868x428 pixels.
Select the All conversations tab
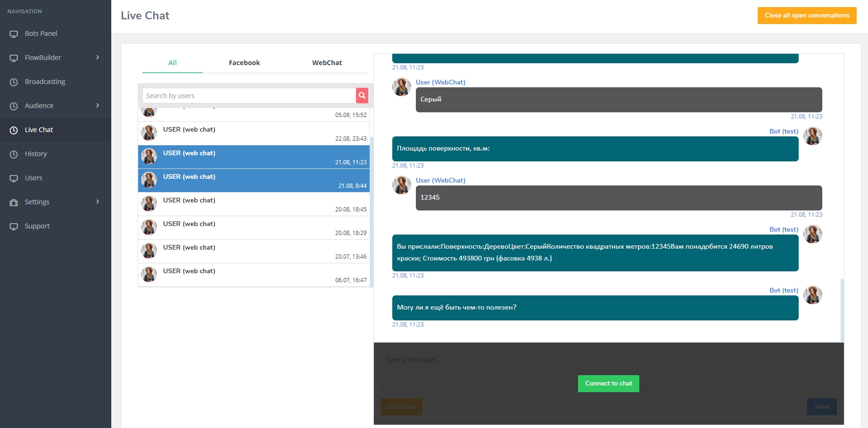[x=173, y=63]
